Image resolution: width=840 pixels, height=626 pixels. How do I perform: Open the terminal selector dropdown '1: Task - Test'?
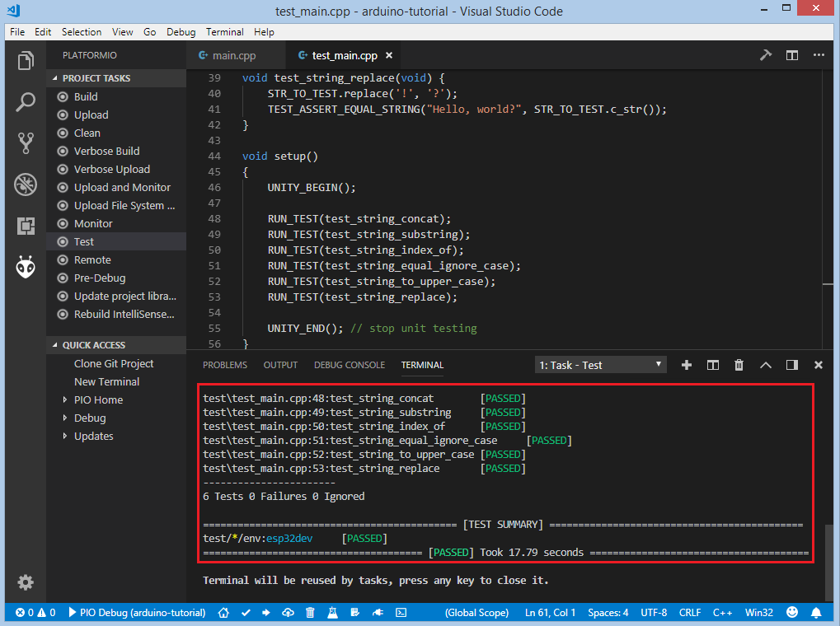[601, 365]
